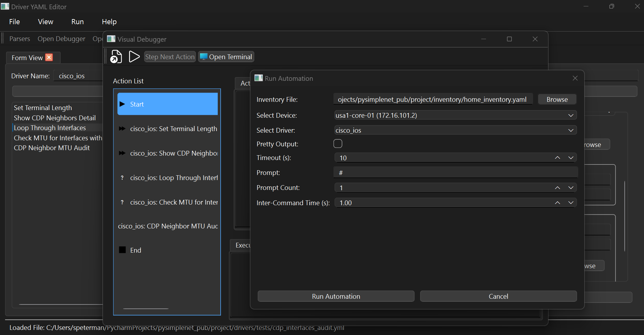Switch to the Form View tab

click(27, 58)
